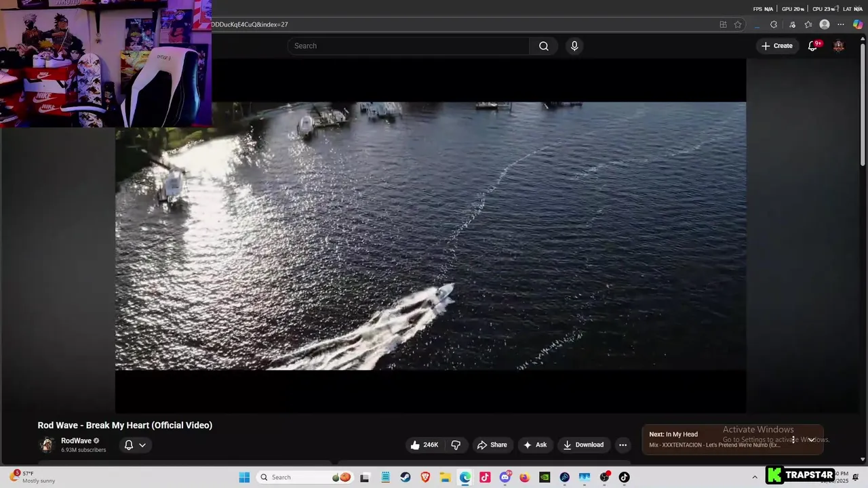Open Discord from the taskbar
Screen dimensions: 868x488
505,477
